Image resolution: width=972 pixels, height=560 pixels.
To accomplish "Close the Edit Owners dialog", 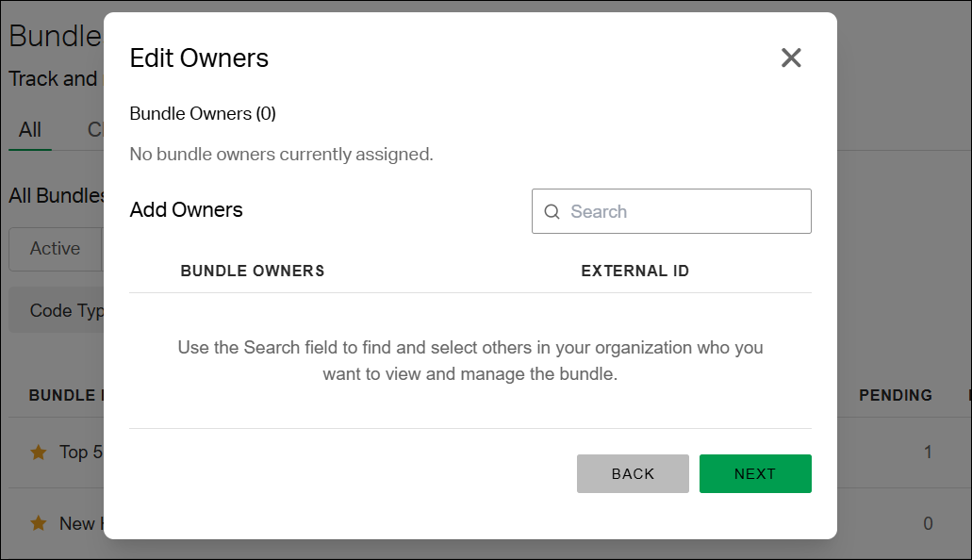I will click(x=791, y=58).
